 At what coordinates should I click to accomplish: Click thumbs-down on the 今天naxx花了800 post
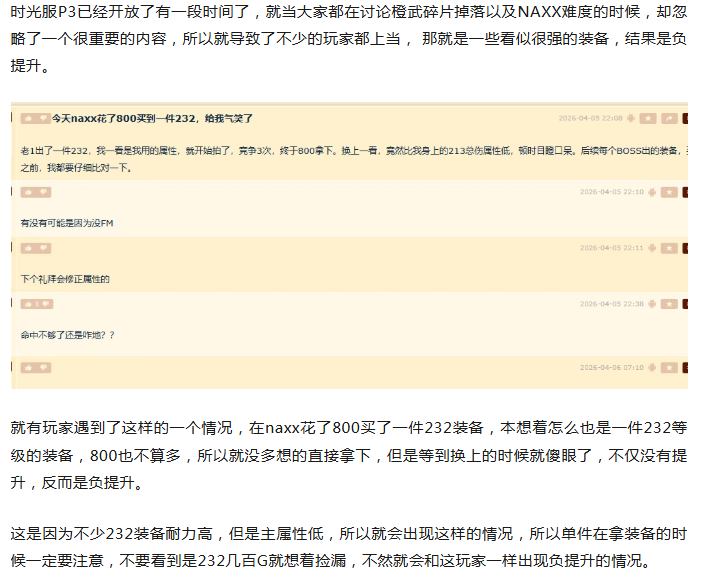point(43,118)
